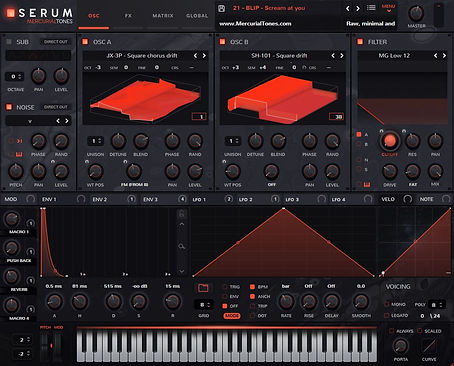Viewport: 454px width, 366px height.
Task: Toggle LFO BPM sync checkbox
Action: [x=252, y=287]
